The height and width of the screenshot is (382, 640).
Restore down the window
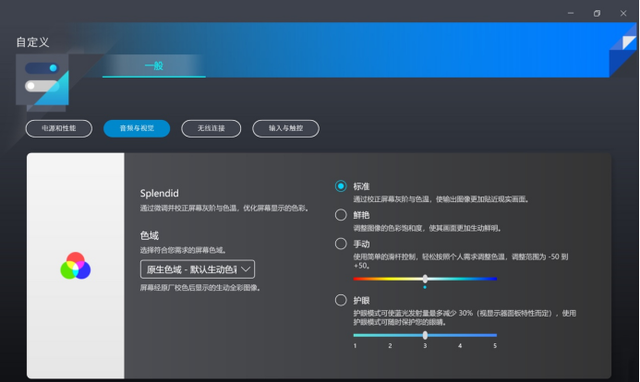pyautogui.click(x=597, y=13)
